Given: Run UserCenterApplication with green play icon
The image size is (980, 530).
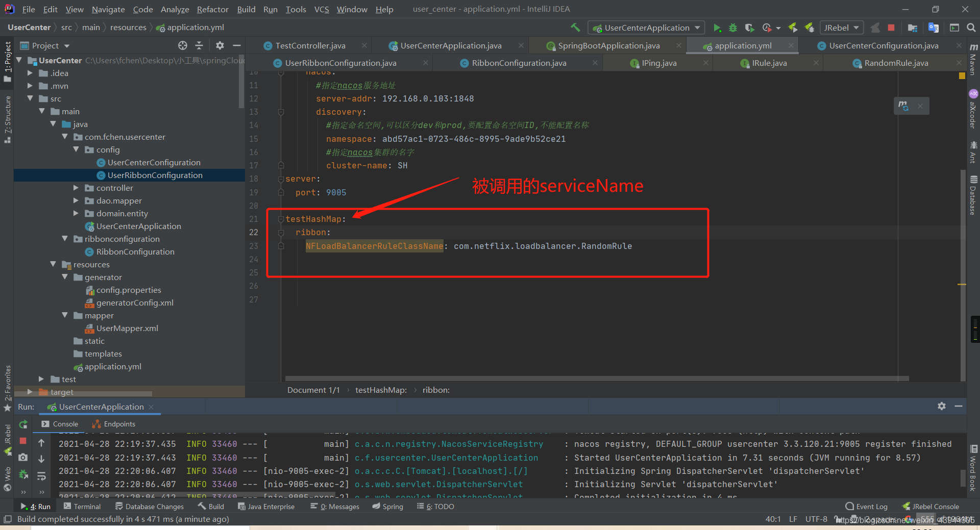Looking at the screenshot, I should (x=717, y=28).
